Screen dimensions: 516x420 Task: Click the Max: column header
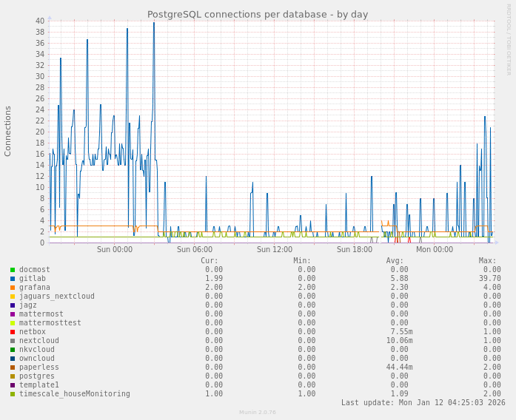point(487,260)
